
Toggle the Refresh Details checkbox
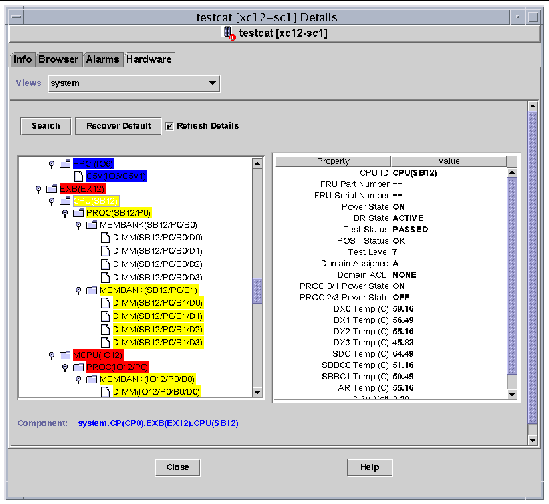(169, 126)
